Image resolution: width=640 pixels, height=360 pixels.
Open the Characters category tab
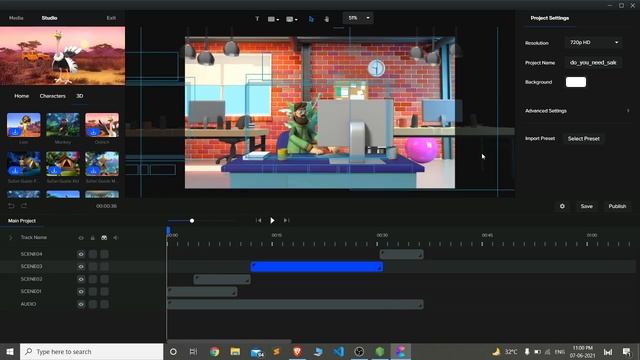point(53,96)
